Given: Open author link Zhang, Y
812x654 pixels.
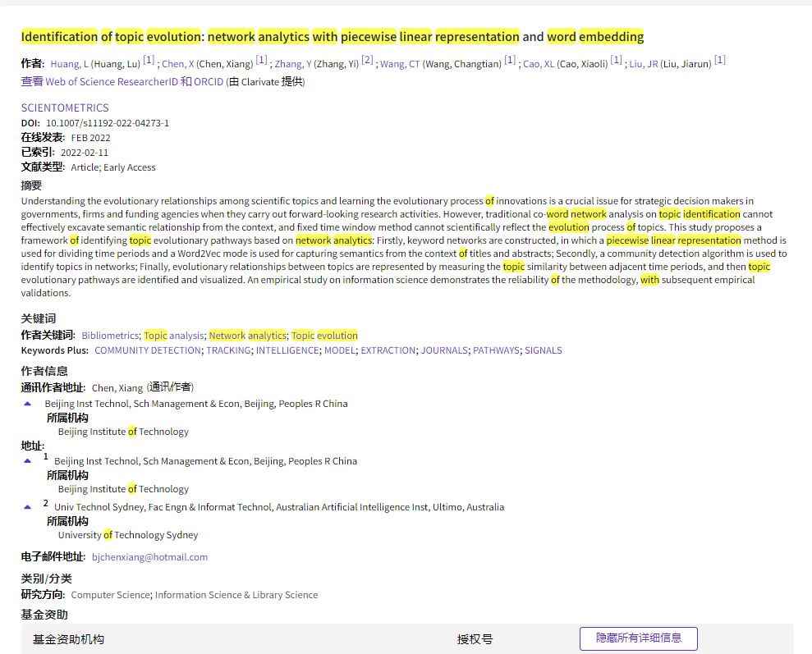Looking at the screenshot, I should (x=293, y=64).
